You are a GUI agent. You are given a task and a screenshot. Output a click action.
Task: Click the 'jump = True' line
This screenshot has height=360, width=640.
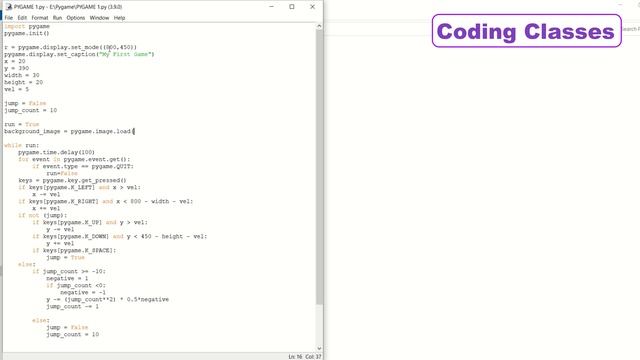tap(65, 257)
